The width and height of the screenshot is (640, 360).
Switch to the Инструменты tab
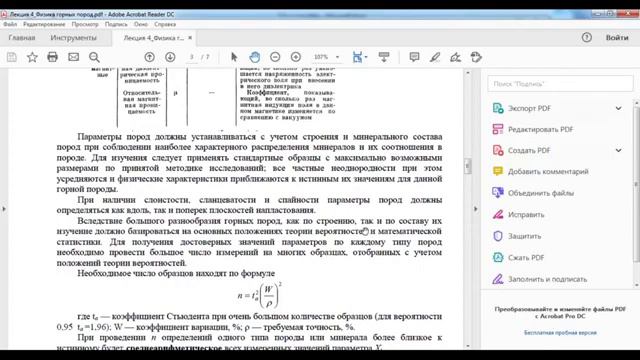coord(73,38)
